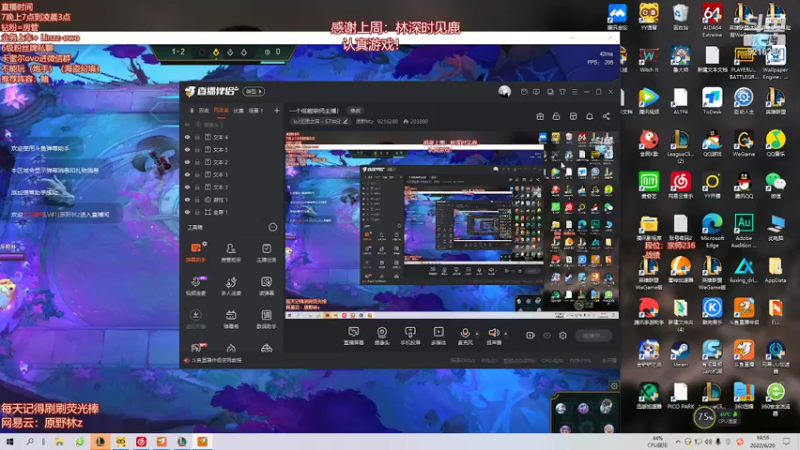Screen dimensions: 800x450
Task: Toggle visibility of 文本1 layer
Action: point(187,174)
